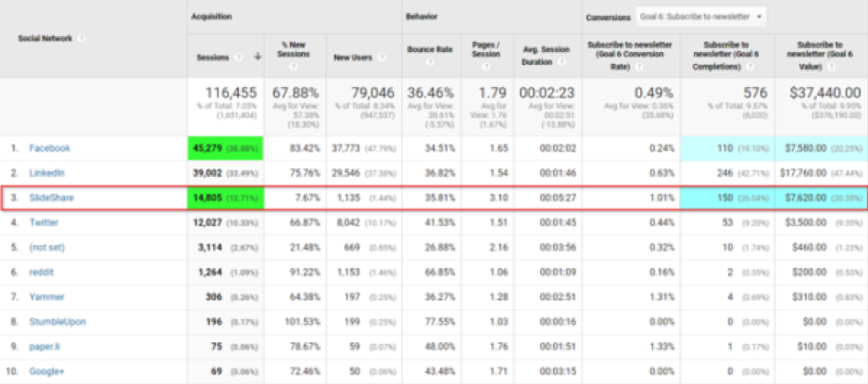Click Google+ session duration 00:03:15
This screenshot has width=868, height=384.
pyautogui.click(x=559, y=371)
